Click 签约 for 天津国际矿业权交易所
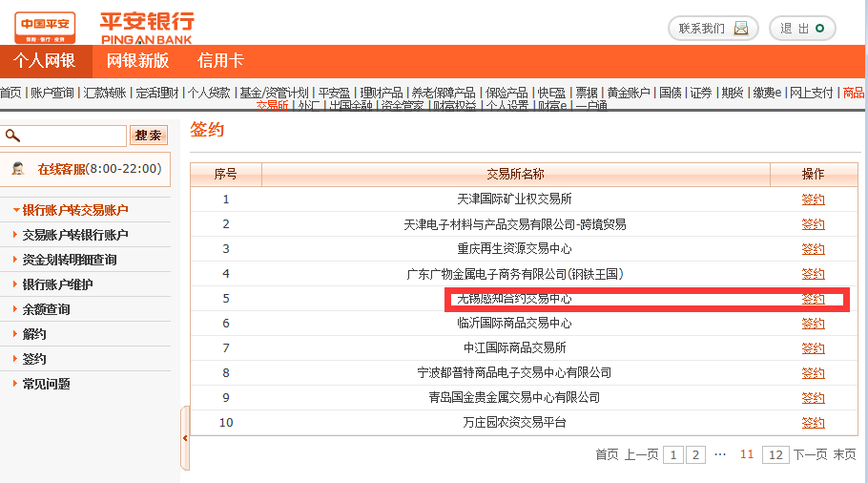868x483 pixels. click(x=814, y=199)
